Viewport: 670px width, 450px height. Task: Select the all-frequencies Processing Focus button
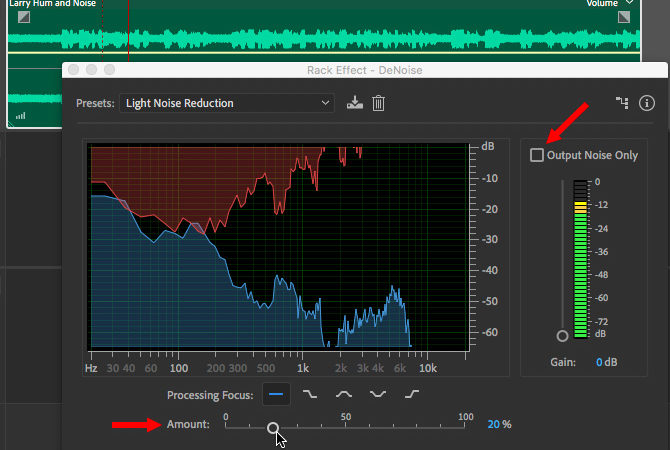point(276,394)
